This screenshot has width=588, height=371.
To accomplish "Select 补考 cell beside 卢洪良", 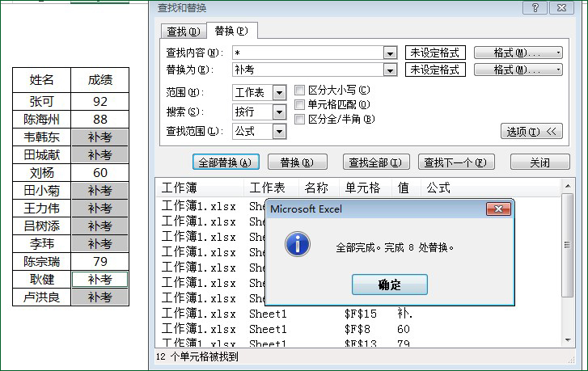I will pyautogui.click(x=100, y=297).
